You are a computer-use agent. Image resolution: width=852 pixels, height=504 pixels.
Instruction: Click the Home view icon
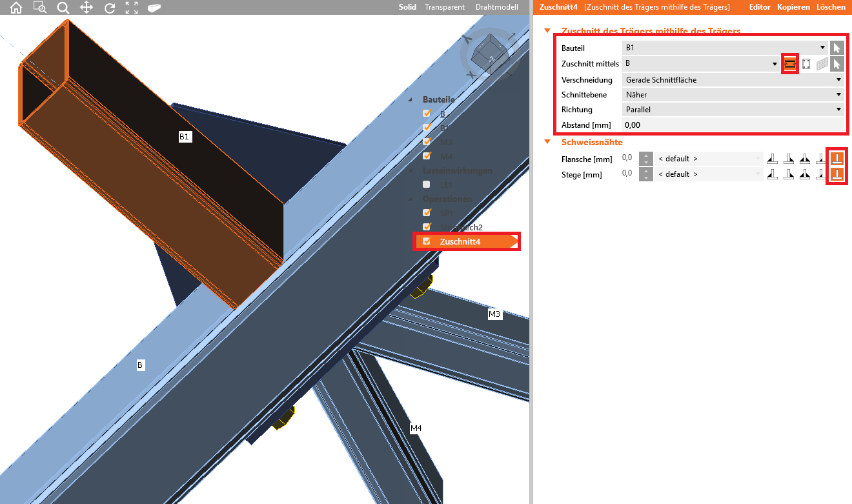click(15, 8)
